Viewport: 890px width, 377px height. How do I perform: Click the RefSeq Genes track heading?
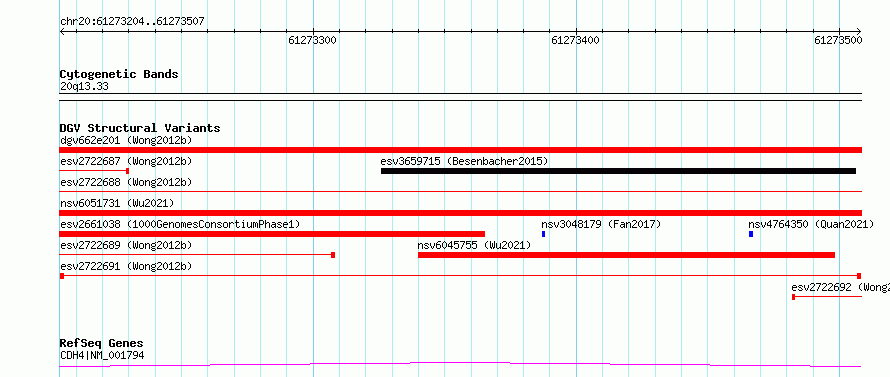click(x=102, y=344)
